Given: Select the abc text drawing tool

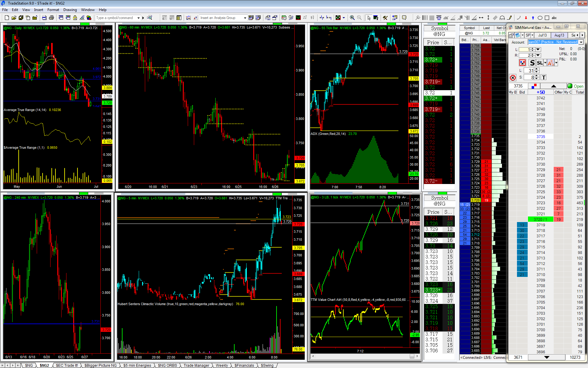Looking at the screenshot, I should click(x=554, y=18).
